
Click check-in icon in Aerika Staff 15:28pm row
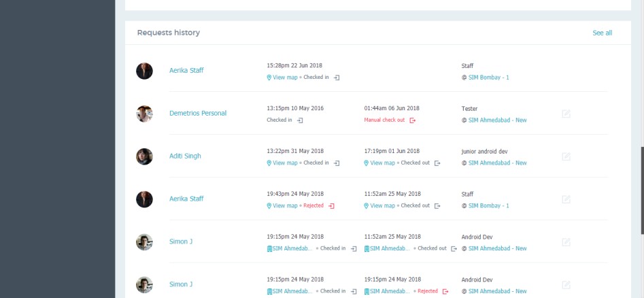(337, 78)
